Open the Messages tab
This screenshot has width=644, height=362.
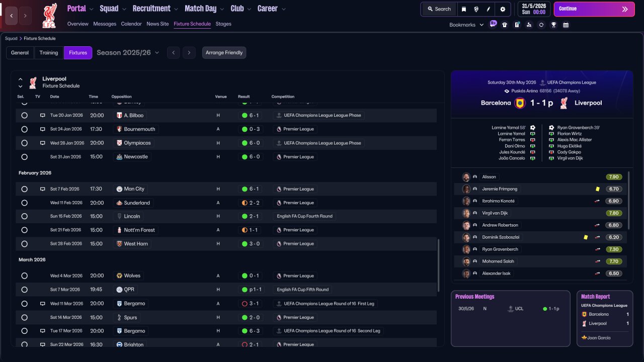[105, 24]
